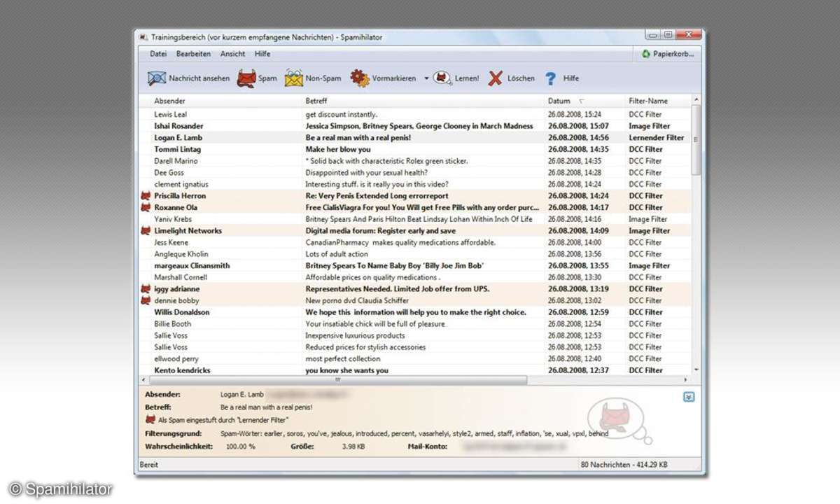
Task: Select the message from Marshall Cornell
Action: (x=414, y=277)
